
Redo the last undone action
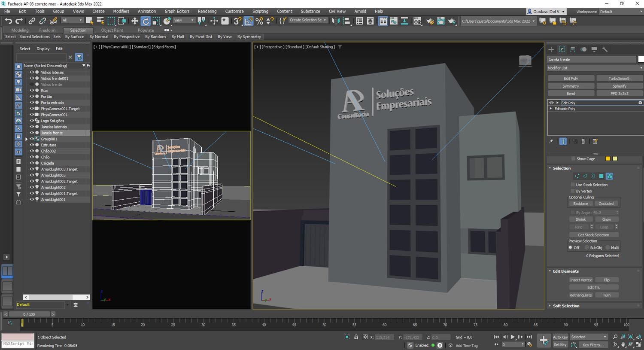19,21
